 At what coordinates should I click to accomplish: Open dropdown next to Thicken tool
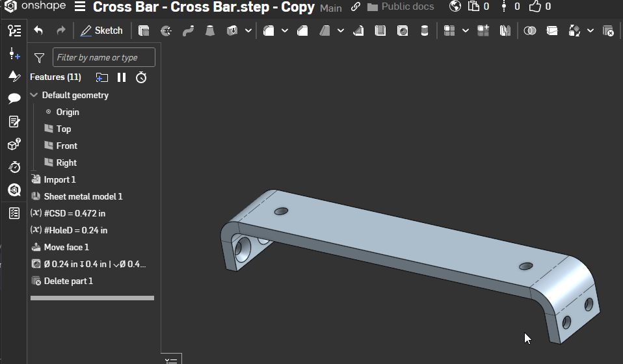(x=248, y=31)
